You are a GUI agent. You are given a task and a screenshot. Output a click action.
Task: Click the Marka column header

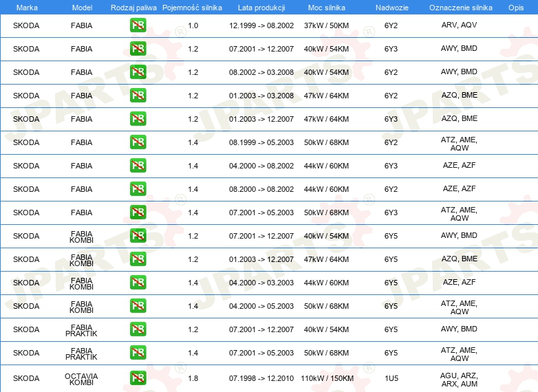27,8
